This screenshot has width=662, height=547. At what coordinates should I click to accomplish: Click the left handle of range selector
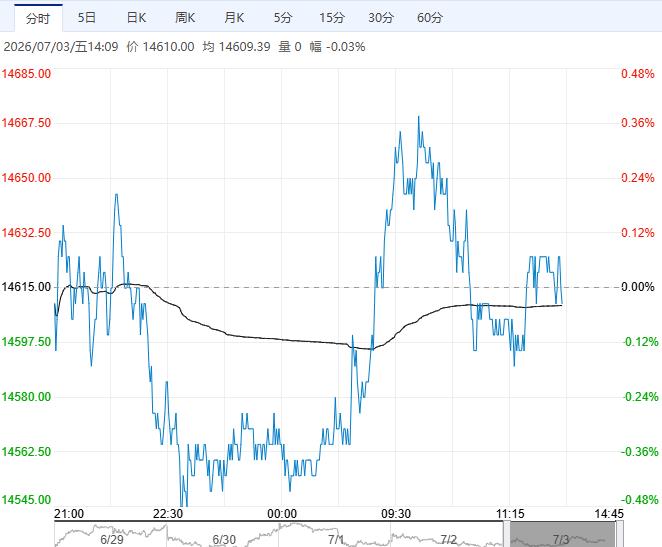tap(508, 534)
